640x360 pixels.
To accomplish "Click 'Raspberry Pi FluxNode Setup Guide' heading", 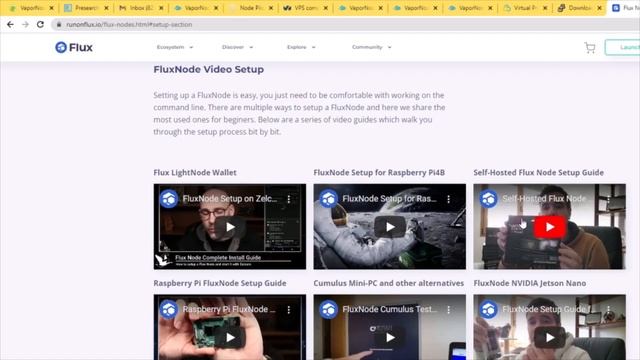I will (x=220, y=283).
